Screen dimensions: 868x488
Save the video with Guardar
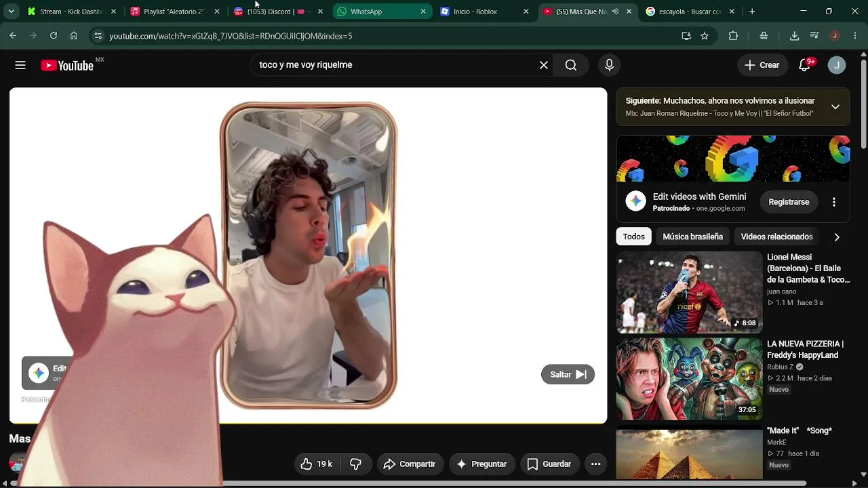click(549, 464)
